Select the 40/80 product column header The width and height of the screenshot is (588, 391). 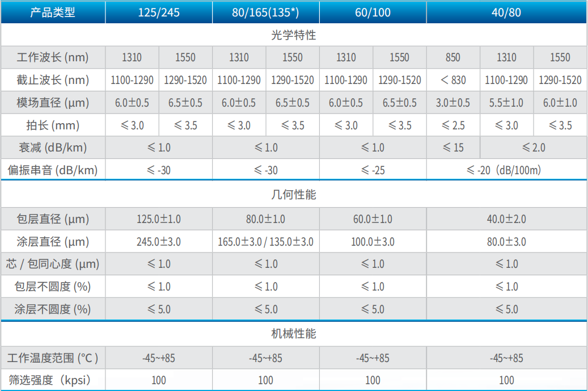(506, 12)
